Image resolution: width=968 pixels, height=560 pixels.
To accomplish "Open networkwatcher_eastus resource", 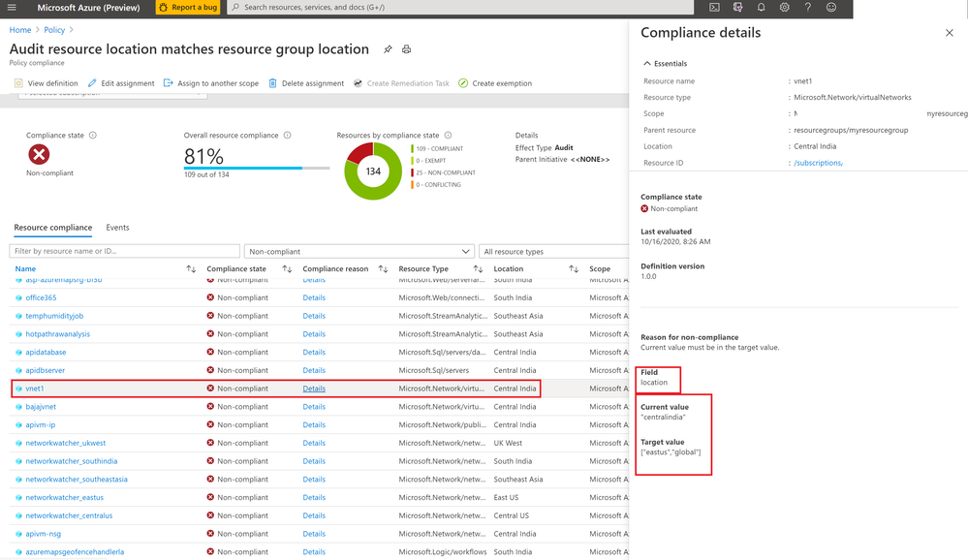I will click(x=64, y=498).
